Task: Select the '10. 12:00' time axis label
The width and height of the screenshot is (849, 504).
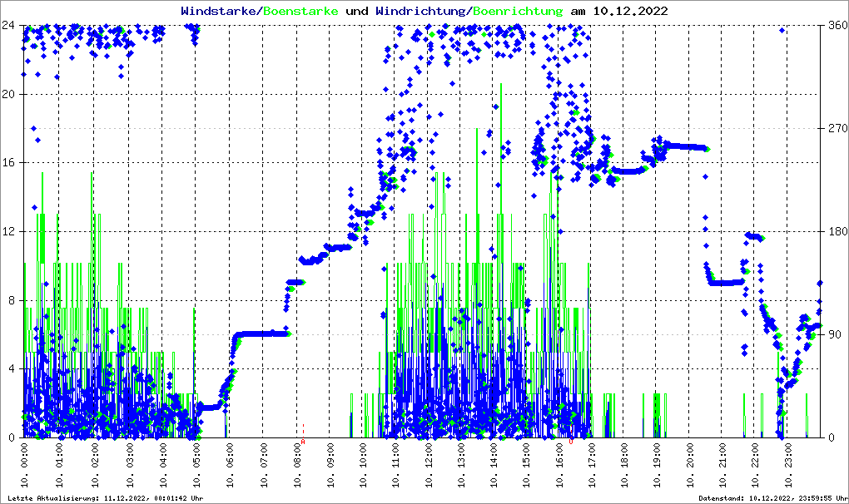Action: (429, 467)
